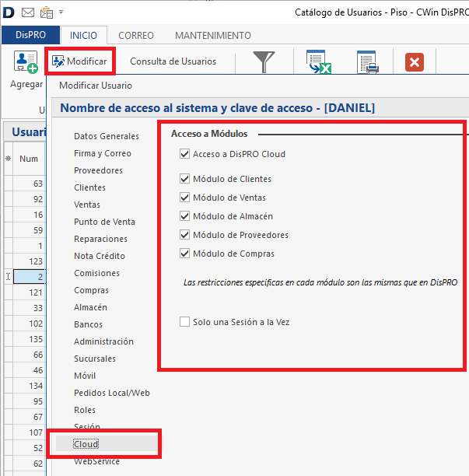
Task: Toggle the Módulo de Clientes checkbox
Action: coord(185,179)
